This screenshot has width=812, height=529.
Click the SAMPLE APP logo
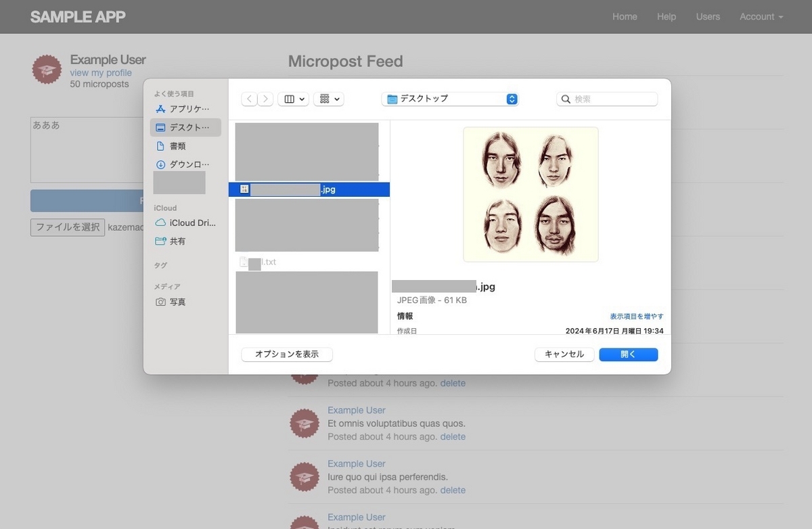tap(78, 17)
